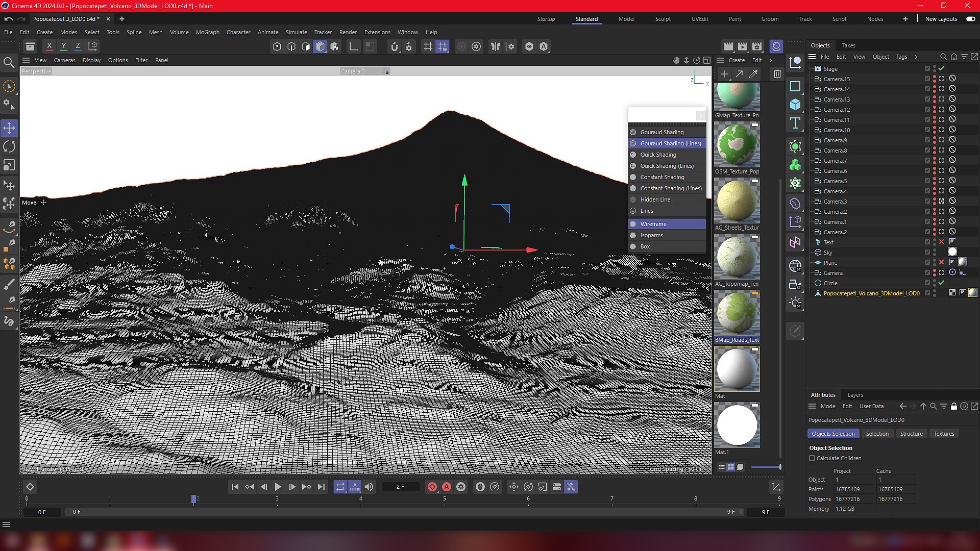Viewport: 980px width, 551px height.
Task: Lock the X axis
Action: click(49, 46)
